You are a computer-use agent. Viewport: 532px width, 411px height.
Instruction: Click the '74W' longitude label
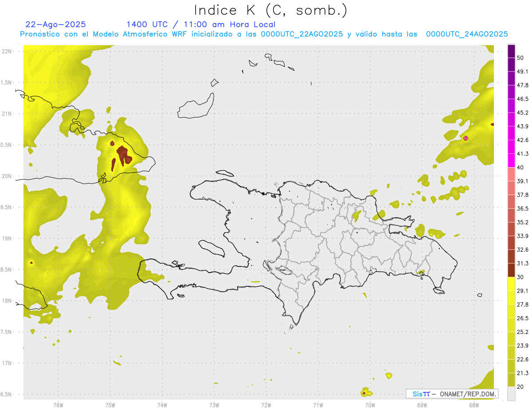click(x=162, y=405)
